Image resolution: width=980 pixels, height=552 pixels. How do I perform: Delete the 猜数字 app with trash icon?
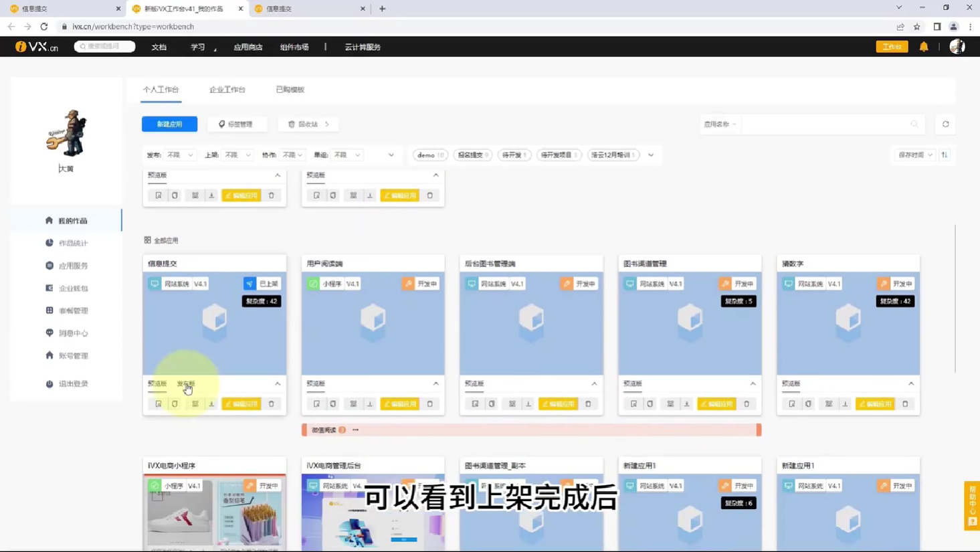906,404
